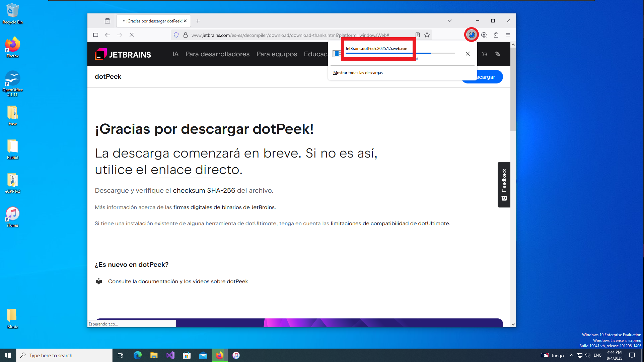The height and width of the screenshot is (362, 644).
Task: Show site security padlock information
Action: point(186,35)
